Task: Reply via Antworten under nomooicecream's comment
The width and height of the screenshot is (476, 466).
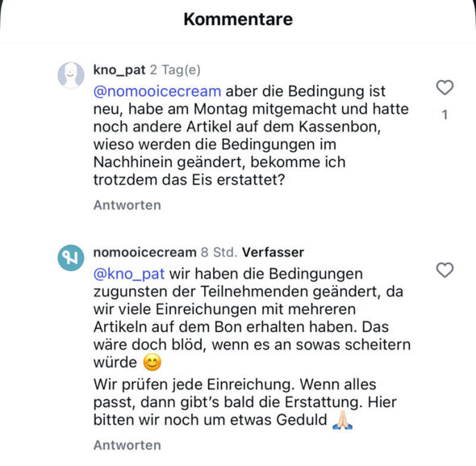Action: click(127, 445)
